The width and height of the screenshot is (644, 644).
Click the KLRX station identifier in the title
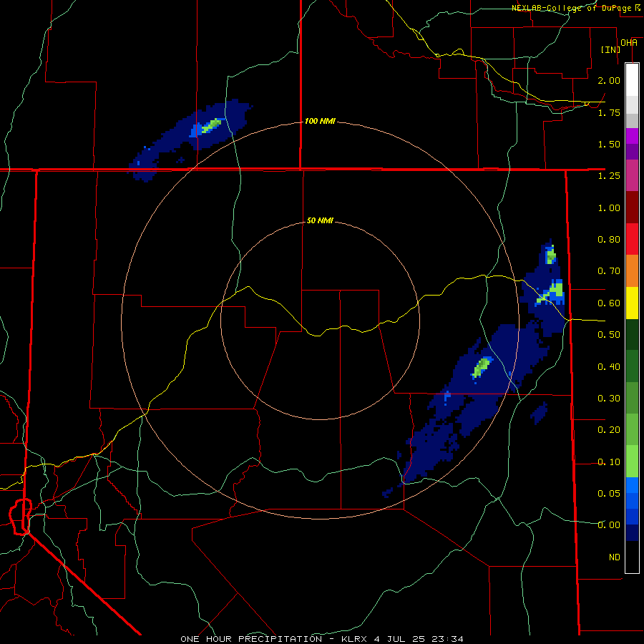[x=353, y=639]
